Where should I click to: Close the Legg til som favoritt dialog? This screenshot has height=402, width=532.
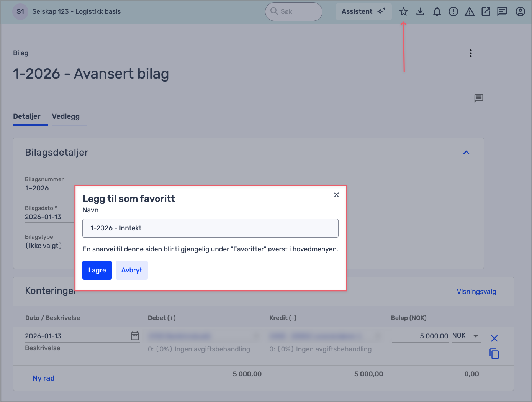click(x=336, y=195)
